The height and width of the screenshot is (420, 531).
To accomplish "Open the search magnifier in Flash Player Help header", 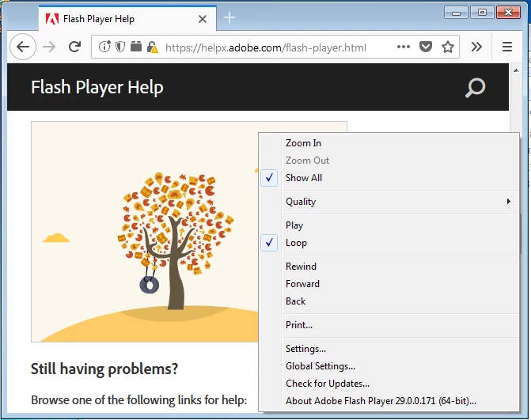I will pyautogui.click(x=475, y=88).
